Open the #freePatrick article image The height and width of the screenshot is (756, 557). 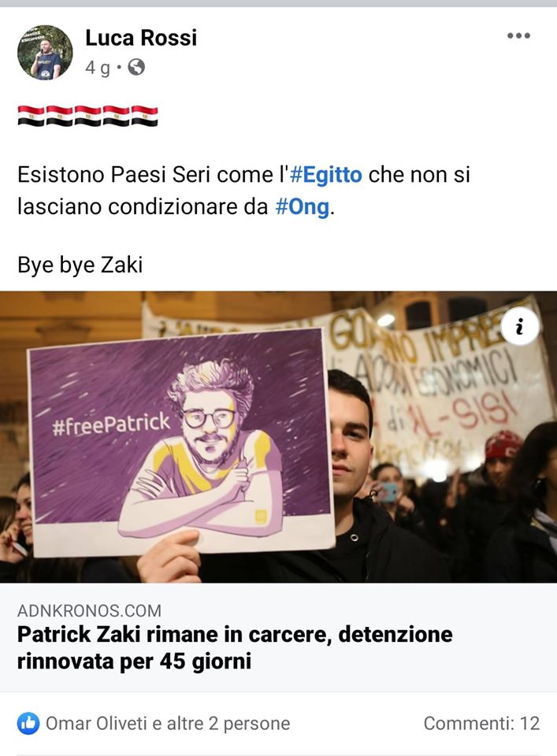pyautogui.click(x=278, y=437)
